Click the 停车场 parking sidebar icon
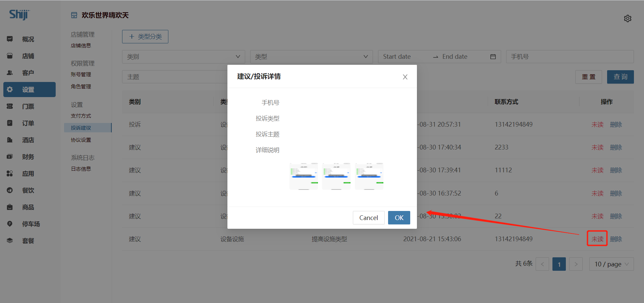644x303 pixels. [x=10, y=224]
